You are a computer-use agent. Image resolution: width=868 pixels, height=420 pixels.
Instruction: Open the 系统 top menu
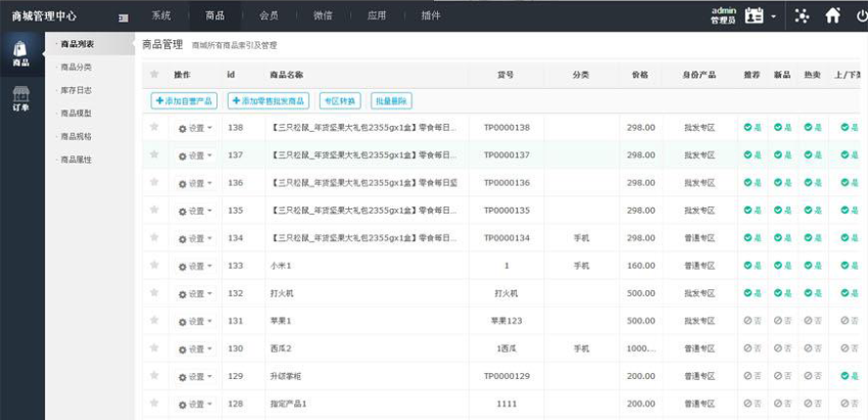point(161,16)
